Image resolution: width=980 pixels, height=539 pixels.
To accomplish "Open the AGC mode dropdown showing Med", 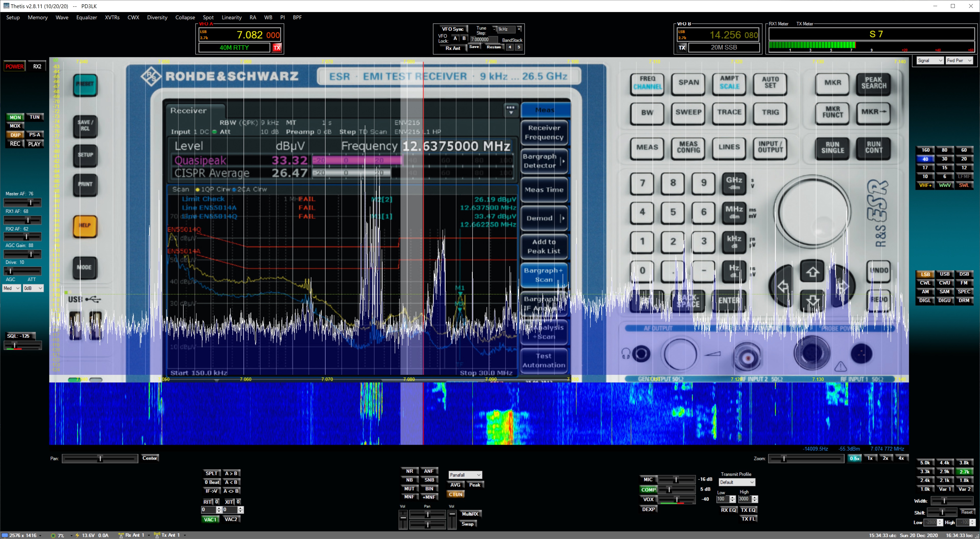I will [x=12, y=288].
